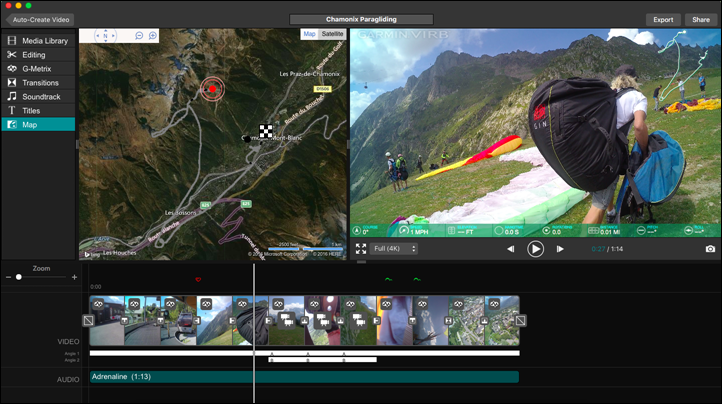The height and width of the screenshot is (404, 722).
Task: Click the timeline zoom-in plus icon
Action: point(74,277)
